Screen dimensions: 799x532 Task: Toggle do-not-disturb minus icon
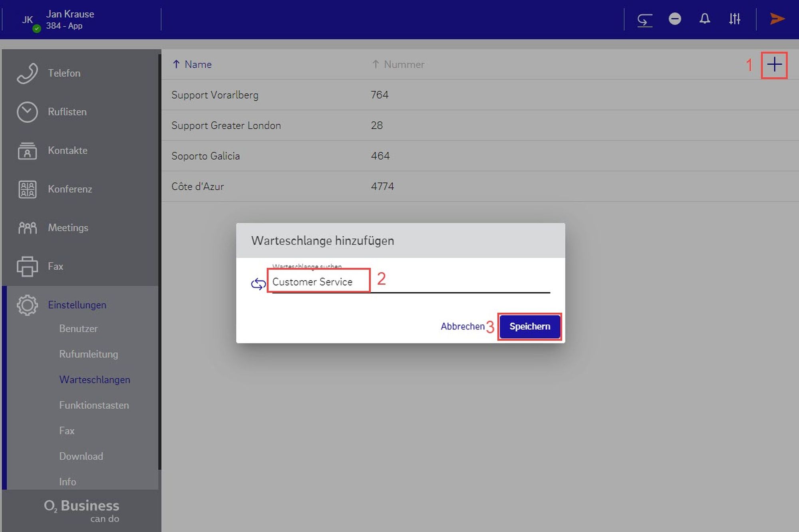coord(675,19)
